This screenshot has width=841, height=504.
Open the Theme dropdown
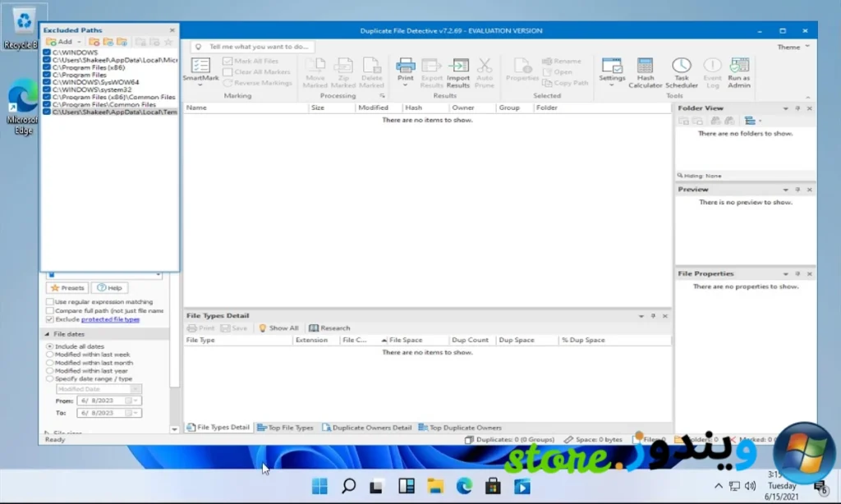(x=793, y=47)
